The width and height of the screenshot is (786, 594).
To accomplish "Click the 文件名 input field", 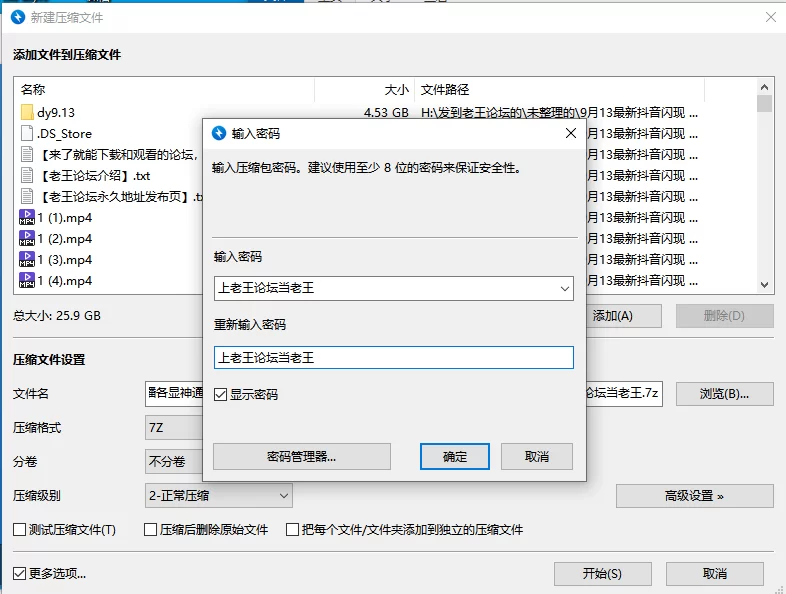I will tap(404, 393).
